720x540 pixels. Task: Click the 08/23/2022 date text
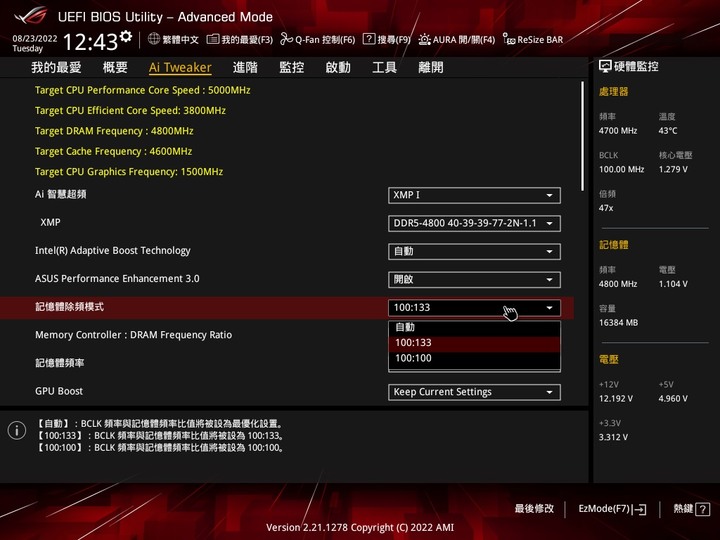point(35,39)
